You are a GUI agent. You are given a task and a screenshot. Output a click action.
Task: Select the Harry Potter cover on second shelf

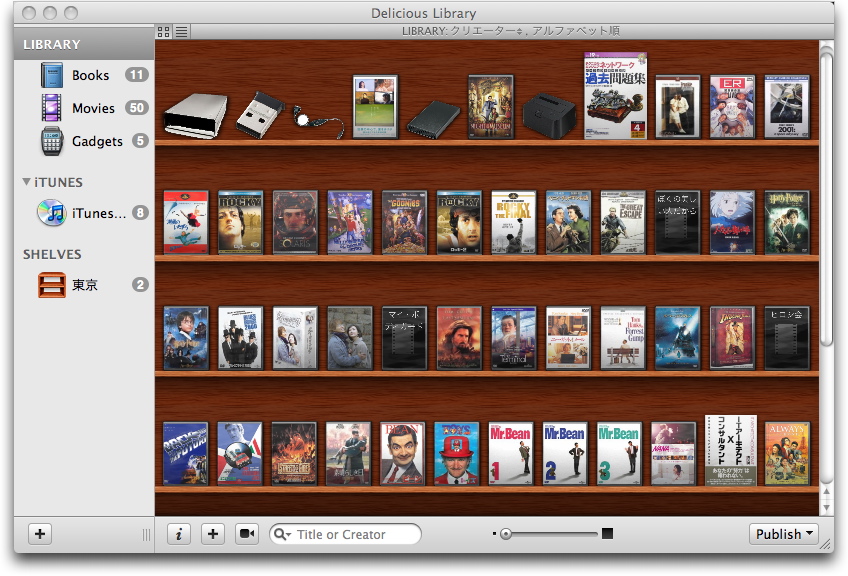click(x=787, y=222)
